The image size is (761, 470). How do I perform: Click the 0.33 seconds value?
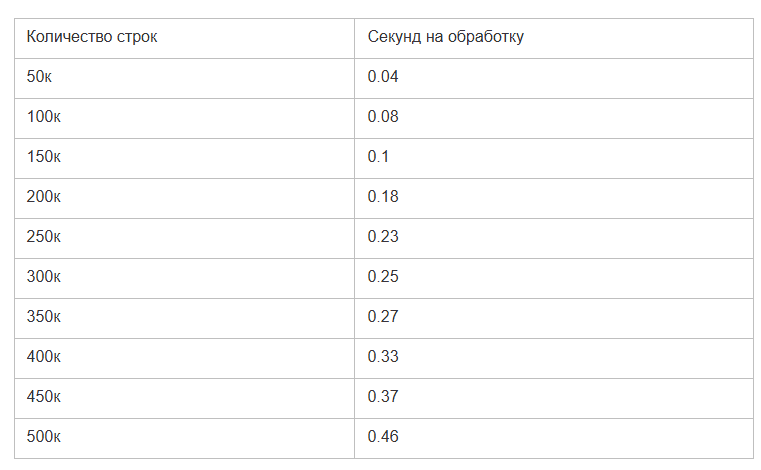(x=383, y=357)
